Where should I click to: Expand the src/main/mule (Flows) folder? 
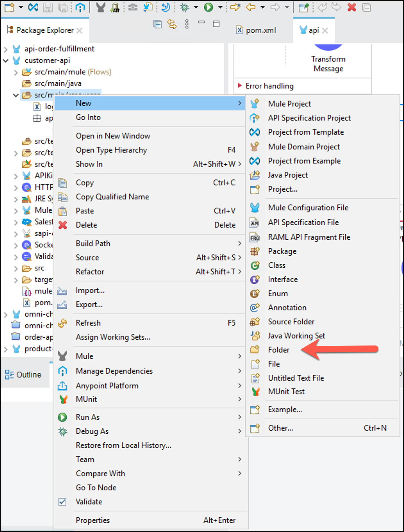(16, 72)
